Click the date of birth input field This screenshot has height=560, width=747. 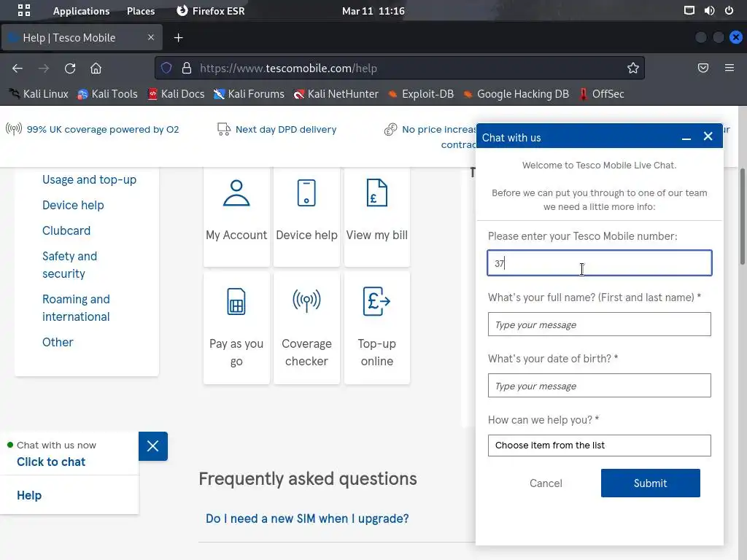pos(600,386)
